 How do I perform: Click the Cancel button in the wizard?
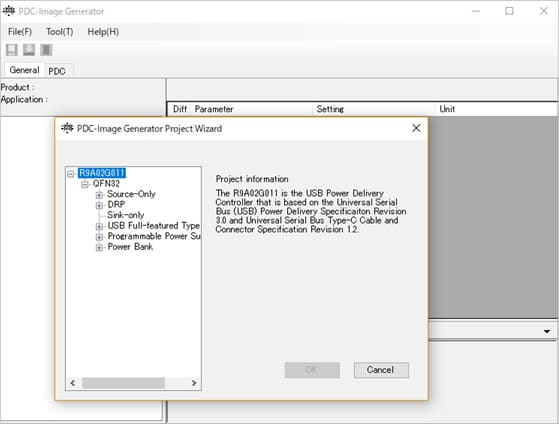coord(381,370)
